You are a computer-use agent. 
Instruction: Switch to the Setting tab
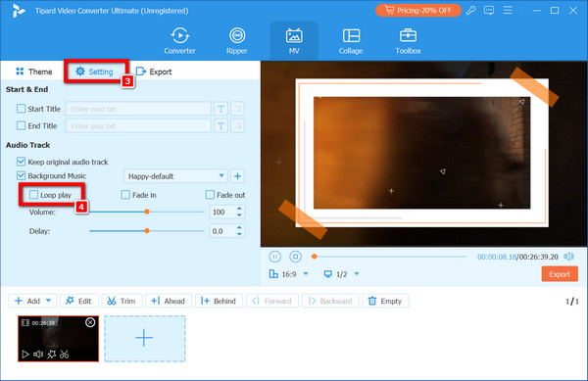point(94,71)
